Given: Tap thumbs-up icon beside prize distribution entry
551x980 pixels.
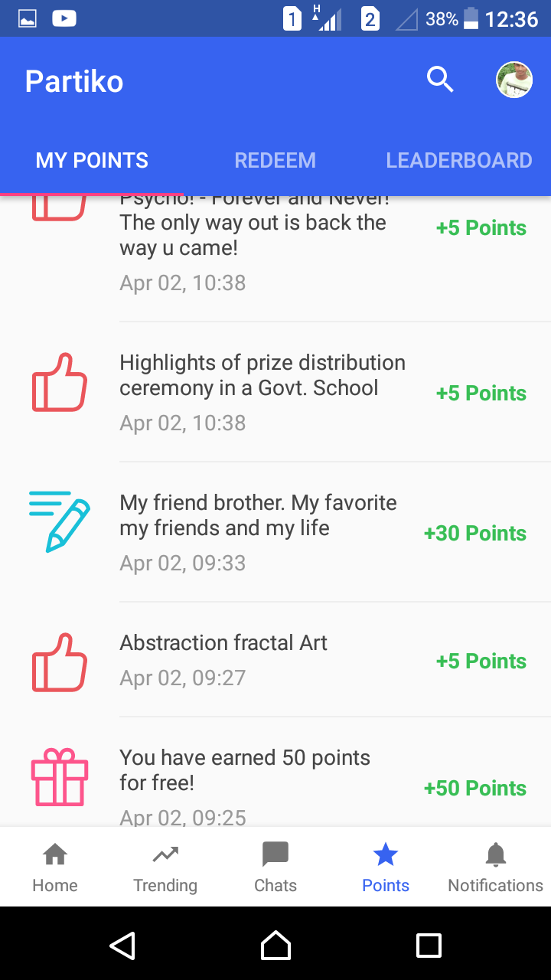Looking at the screenshot, I should [x=59, y=382].
